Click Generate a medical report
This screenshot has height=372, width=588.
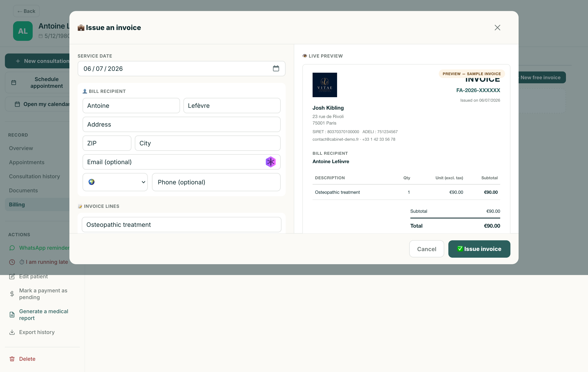(44, 315)
